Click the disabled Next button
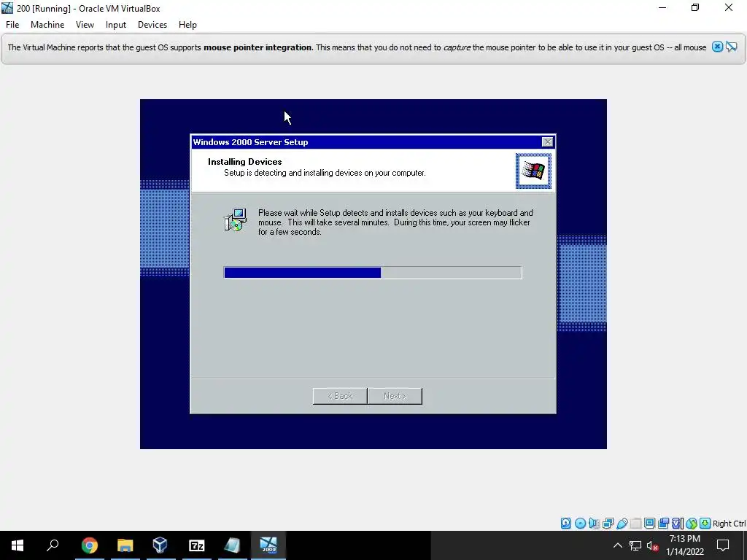The width and height of the screenshot is (747, 560). (395, 396)
